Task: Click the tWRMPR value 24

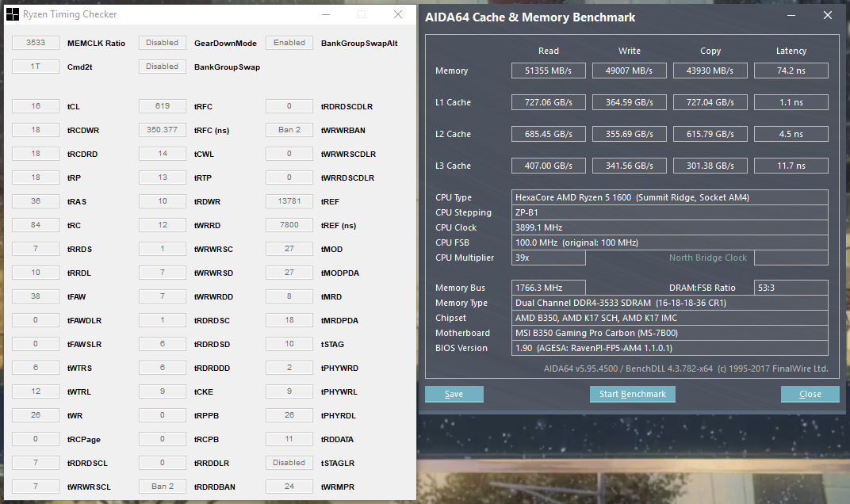Action: tap(289, 487)
